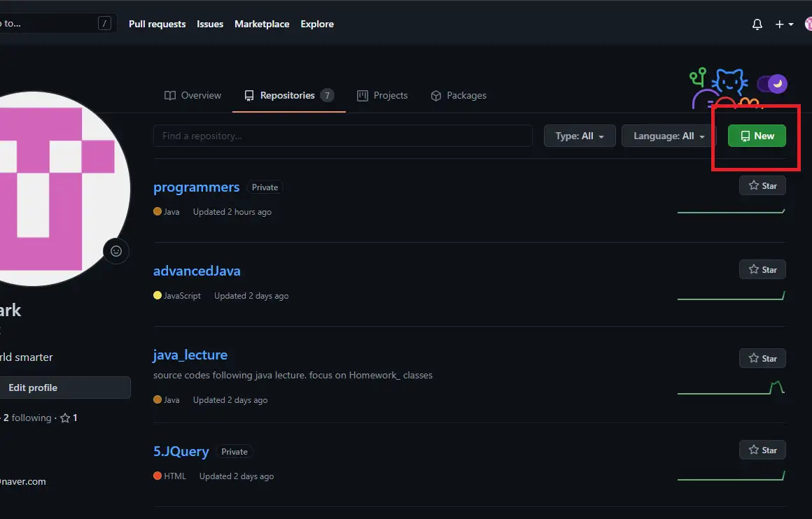Expand the Type: All dropdown
The height and width of the screenshot is (519, 812).
[580, 136]
